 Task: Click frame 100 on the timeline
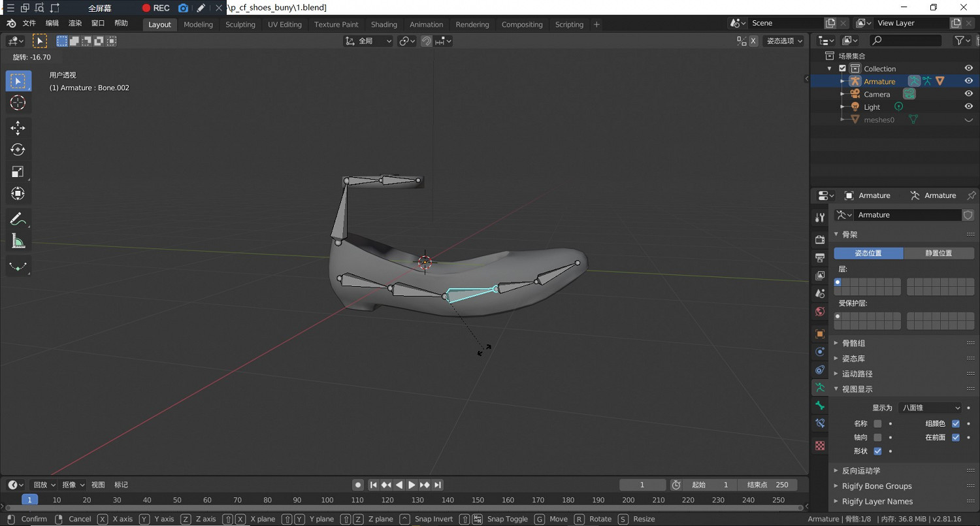[327, 500]
